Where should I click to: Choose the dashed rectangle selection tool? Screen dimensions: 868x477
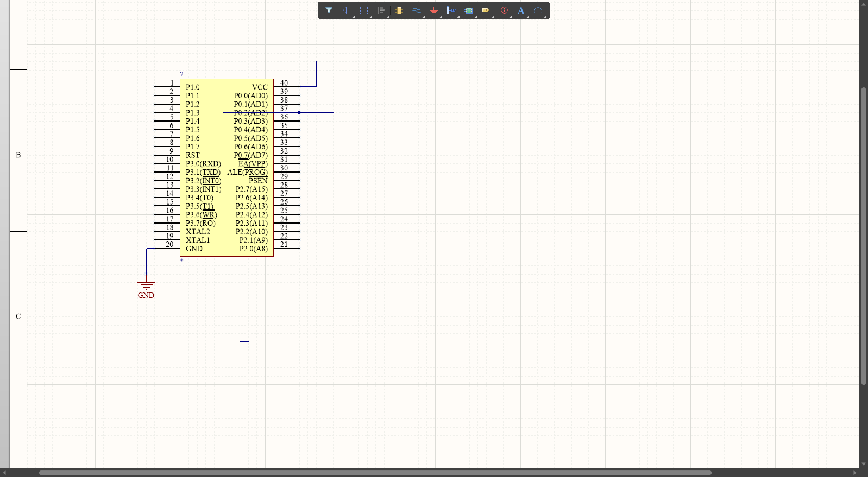point(364,10)
